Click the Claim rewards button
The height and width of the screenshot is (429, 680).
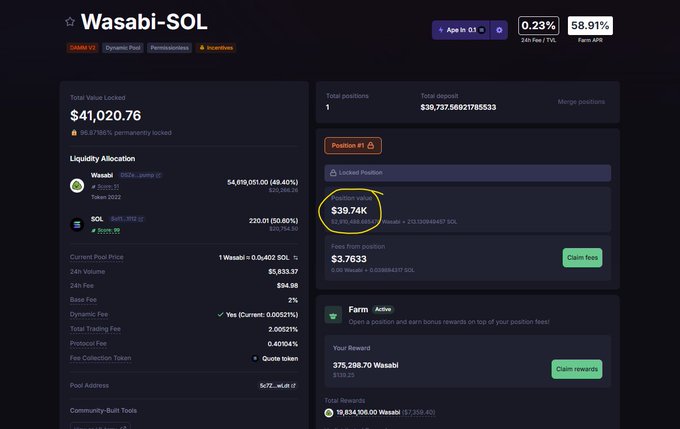point(577,369)
